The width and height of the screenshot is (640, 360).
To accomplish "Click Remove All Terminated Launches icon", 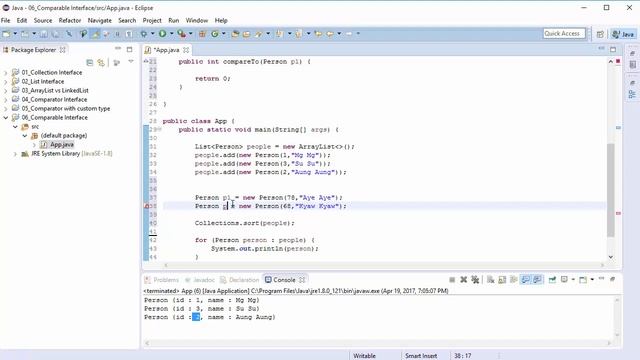I will 475,280.
